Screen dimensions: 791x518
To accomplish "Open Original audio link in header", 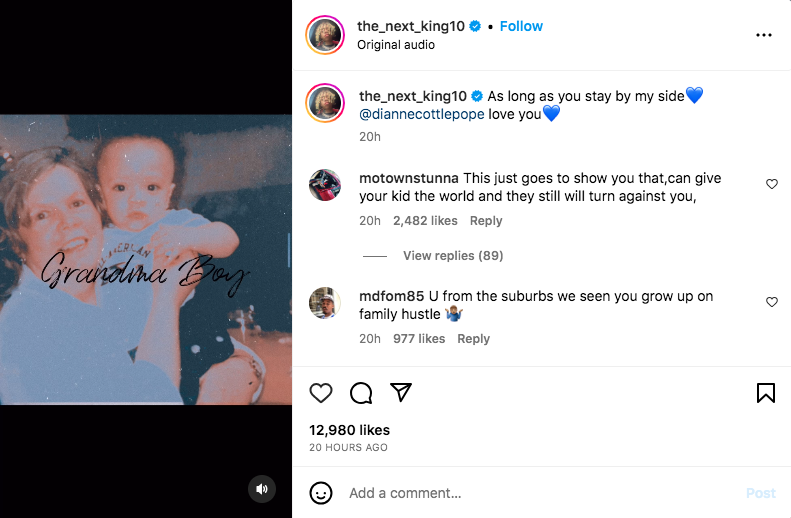I will (x=396, y=45).
